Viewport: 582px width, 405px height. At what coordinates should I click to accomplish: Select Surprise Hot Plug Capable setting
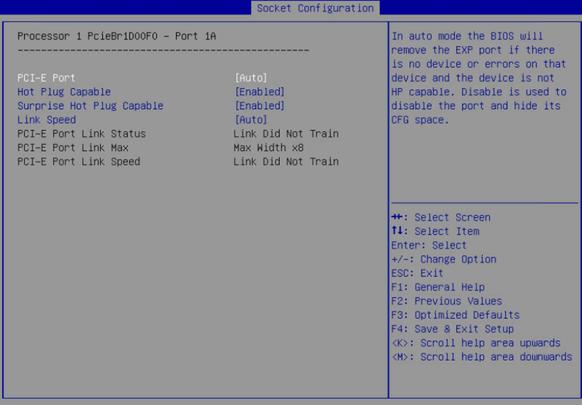coord(90,106)
